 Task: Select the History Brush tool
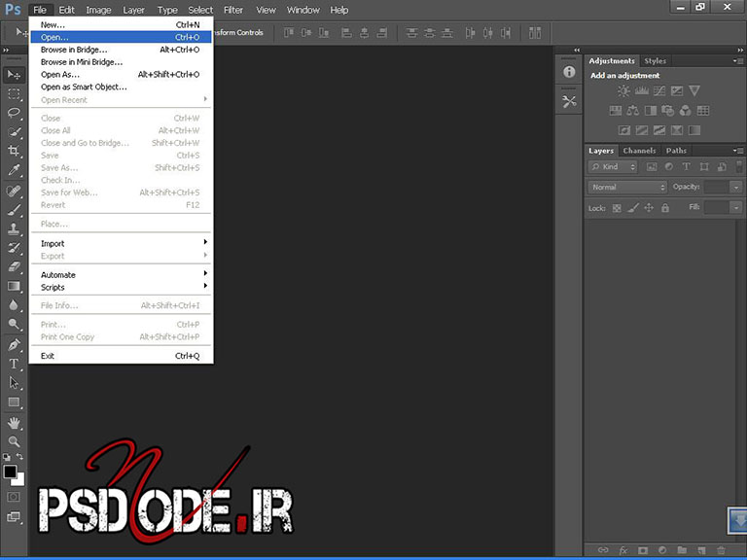coord(14,248)
